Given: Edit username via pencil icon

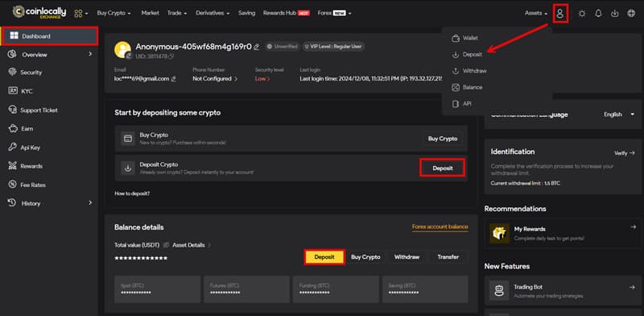Looking at the screenshot, I should coord(257,47).
